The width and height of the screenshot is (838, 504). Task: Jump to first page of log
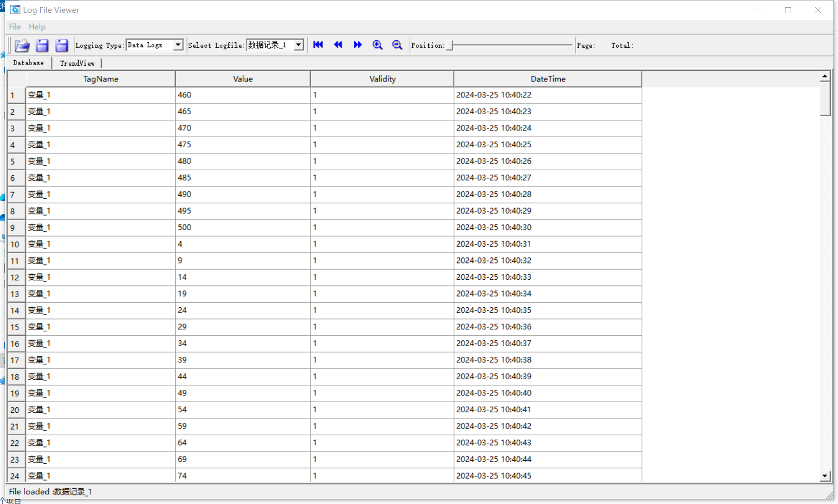coord(318,45)
